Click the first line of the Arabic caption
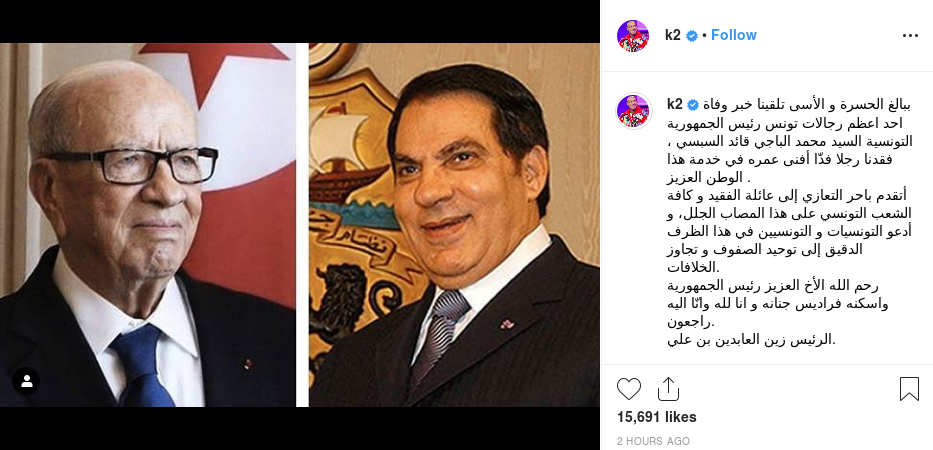The width and height of the screenshot is (933, 450). (x=806, y=105)
